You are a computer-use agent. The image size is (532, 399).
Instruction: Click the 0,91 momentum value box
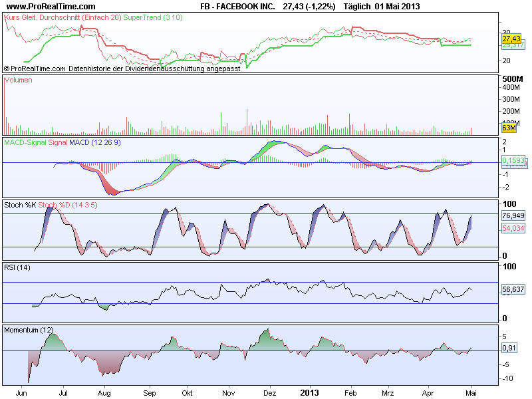click(x=509, y=348)
